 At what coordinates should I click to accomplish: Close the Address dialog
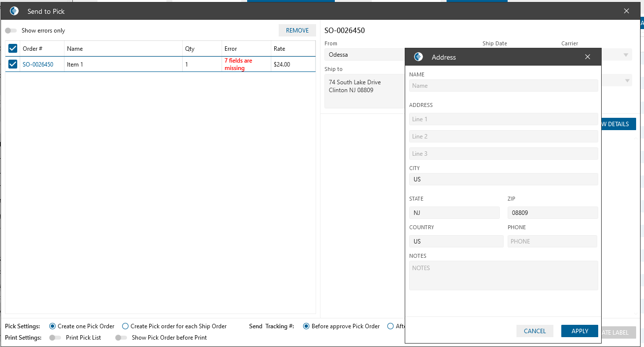(587, 57)
